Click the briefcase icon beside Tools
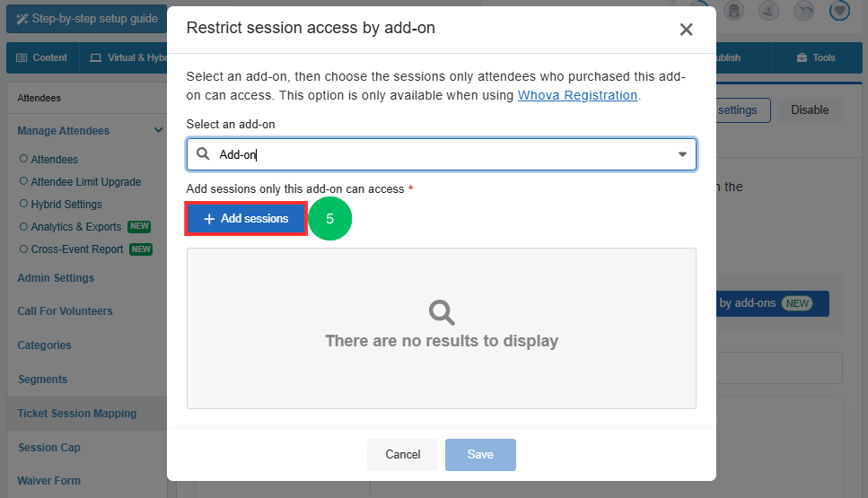Image resolution: width=868 pixels, height=498 pixels. click(x=802, y=57)
